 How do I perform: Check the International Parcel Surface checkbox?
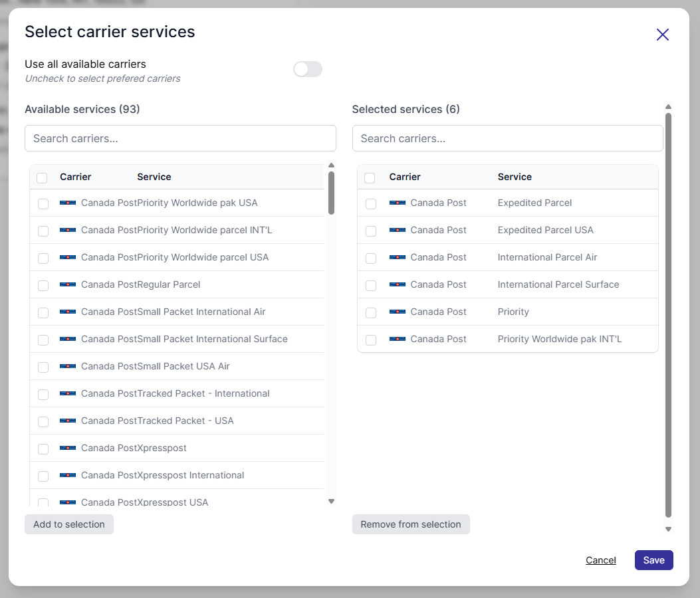[x=371, y=285]
